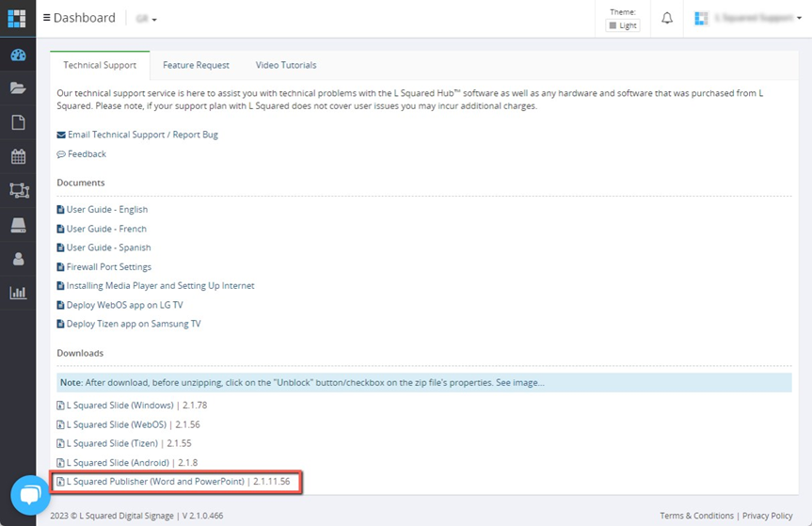Screen dimensions: 812x526
Task: Switch to Video Tutorials tab
Action: click(x=286, y=65)
